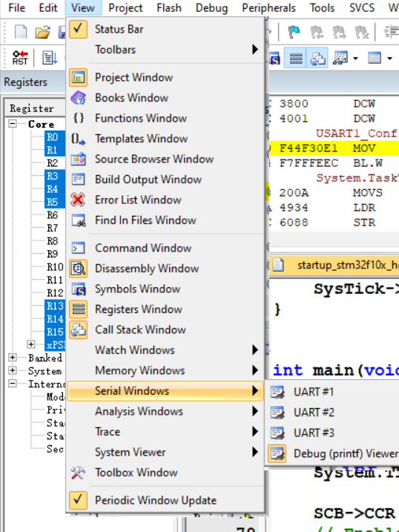Click the Debug (printf) Viewer icon
Screen dimensions: 399x532
pyautogui.click(x=277, y=453)
